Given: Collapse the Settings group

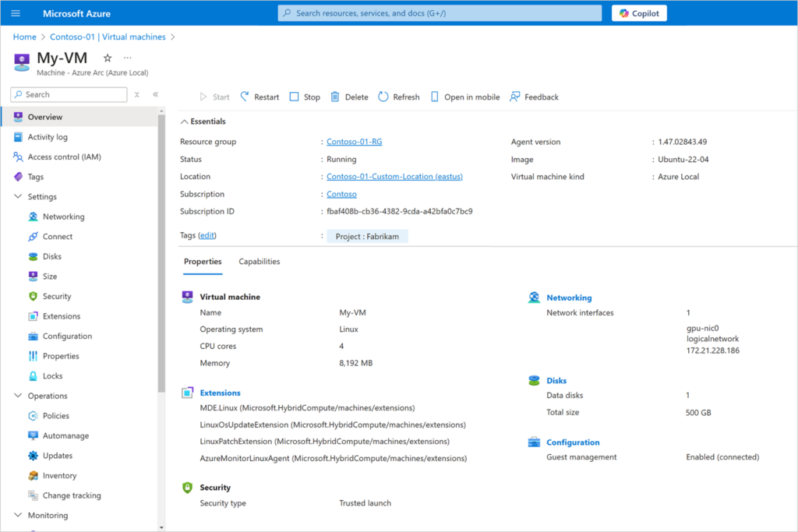Looking at the screenshot, I should click(x=18, y=196).
